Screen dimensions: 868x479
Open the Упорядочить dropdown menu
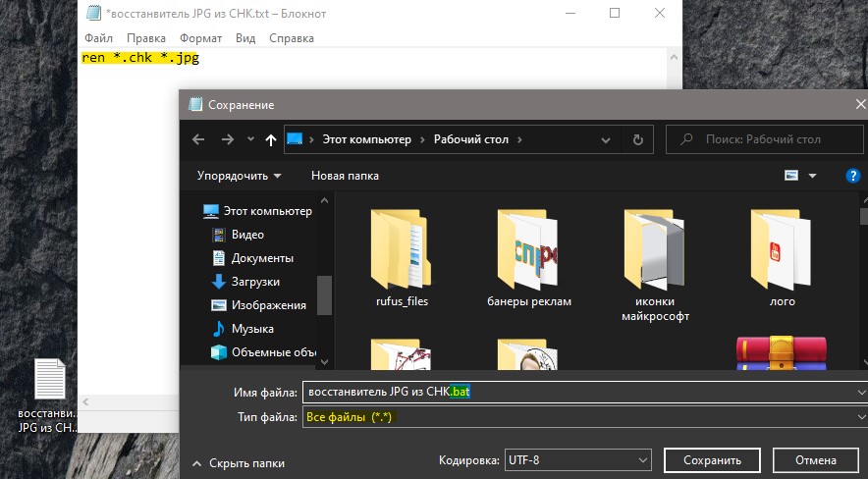[240, 176]
